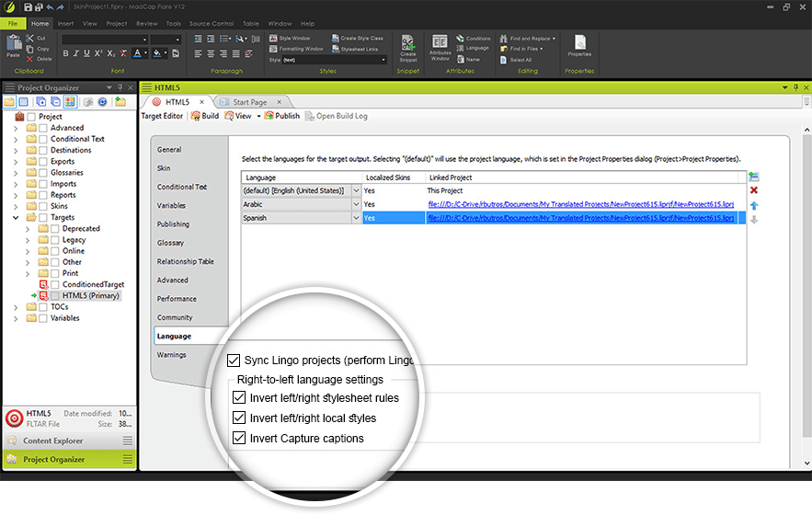Viewport: 812px width, 515px height.
Task: Select the Skin tab in Target Editor
Action: tap(164, 168)
